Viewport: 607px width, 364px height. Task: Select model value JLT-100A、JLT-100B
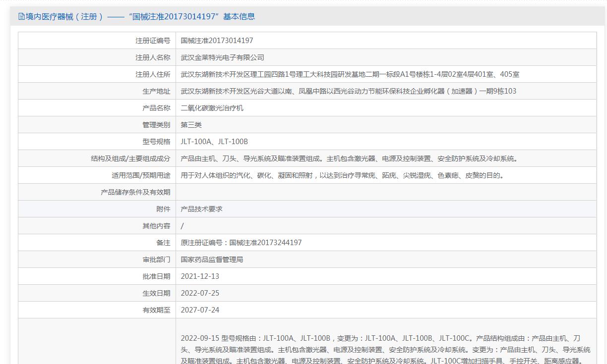tap(214, 142)
